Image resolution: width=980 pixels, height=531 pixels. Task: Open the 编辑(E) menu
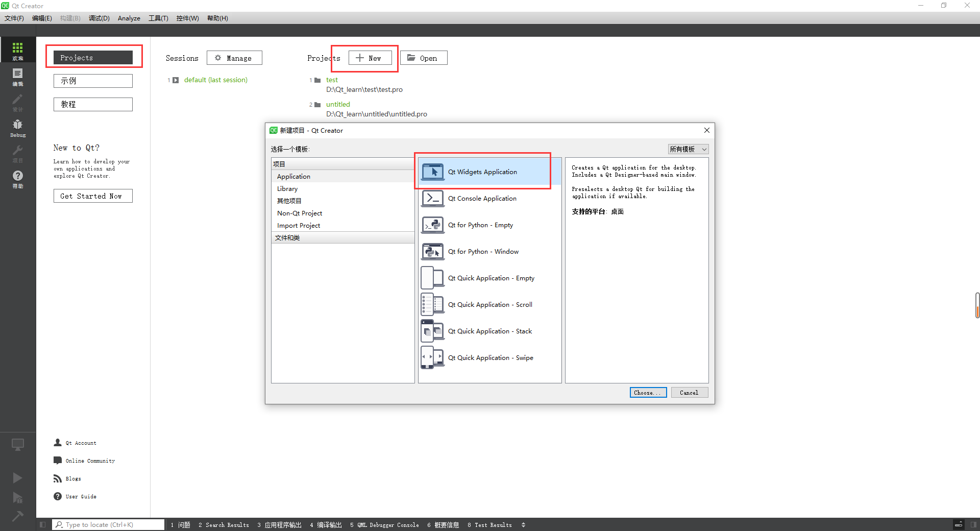42,18
